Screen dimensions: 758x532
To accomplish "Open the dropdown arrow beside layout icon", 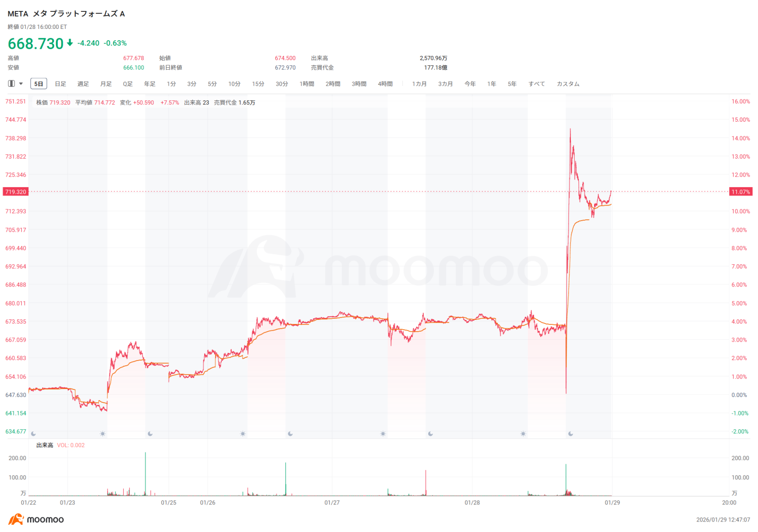I will click(21, 84).
